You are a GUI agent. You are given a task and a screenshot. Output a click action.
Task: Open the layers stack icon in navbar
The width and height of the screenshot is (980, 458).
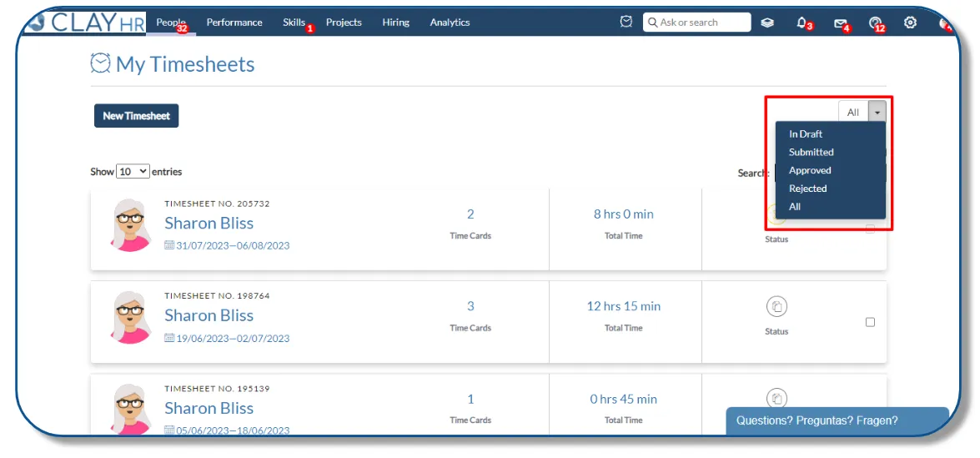(x=767, y=23)
